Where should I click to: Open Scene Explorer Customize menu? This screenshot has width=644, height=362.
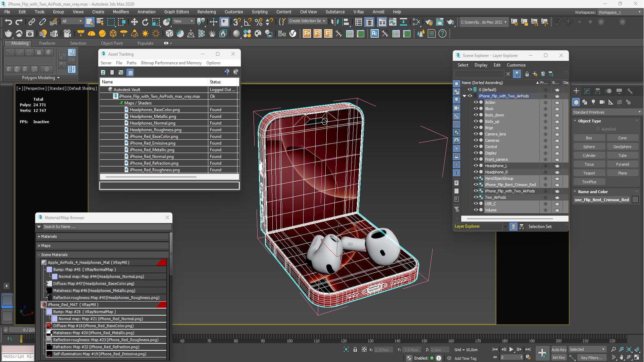tap(516, 65)
